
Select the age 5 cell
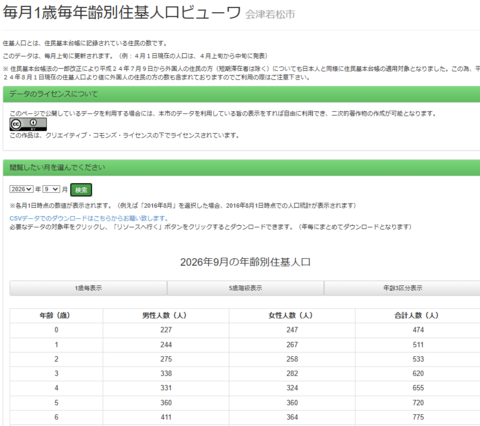56,403
